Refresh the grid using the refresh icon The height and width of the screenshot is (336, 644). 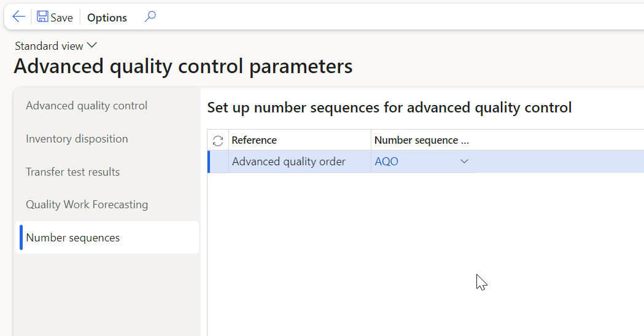(218, 141)
